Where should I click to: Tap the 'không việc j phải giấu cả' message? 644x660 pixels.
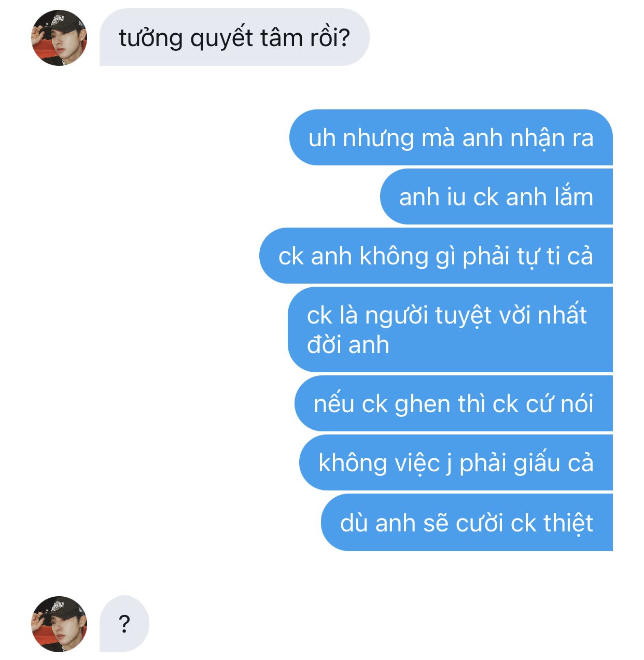[x=456, y=463]
